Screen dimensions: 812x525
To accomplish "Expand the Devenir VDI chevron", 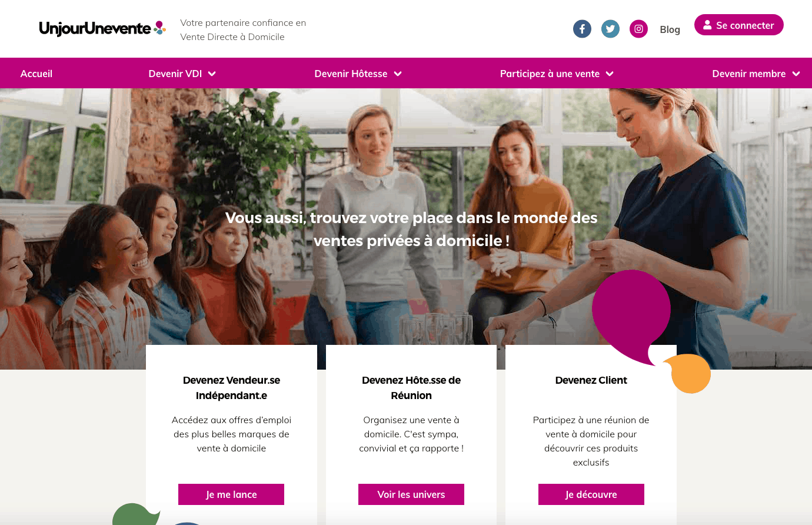I will tap(212, 74).
